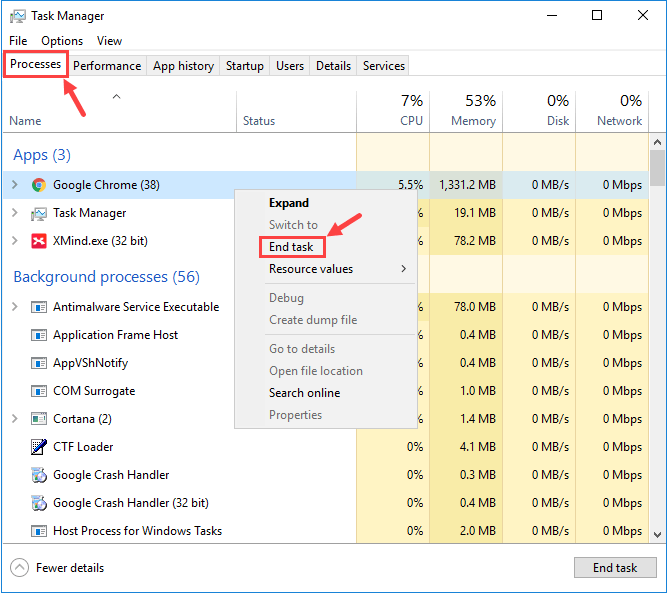
Task: Expand the Antimalware Service Executable group
Action: tap(14, 307)
